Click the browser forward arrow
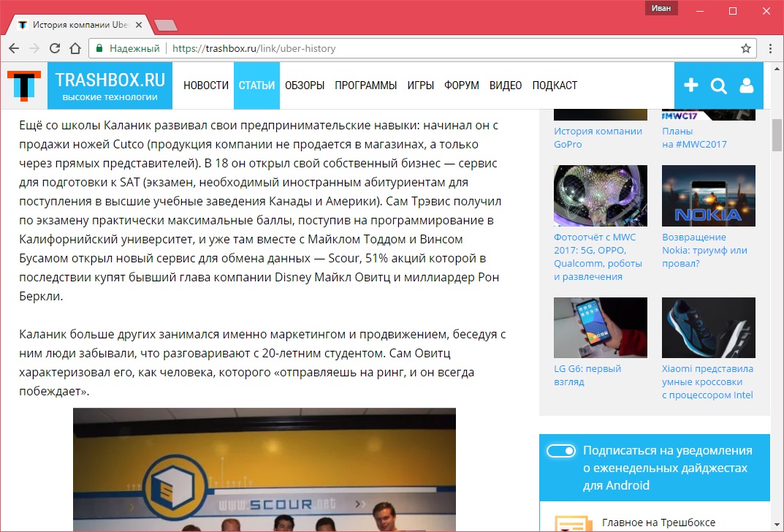The height and width of the screenshot is (532, 784). point(34,48)
